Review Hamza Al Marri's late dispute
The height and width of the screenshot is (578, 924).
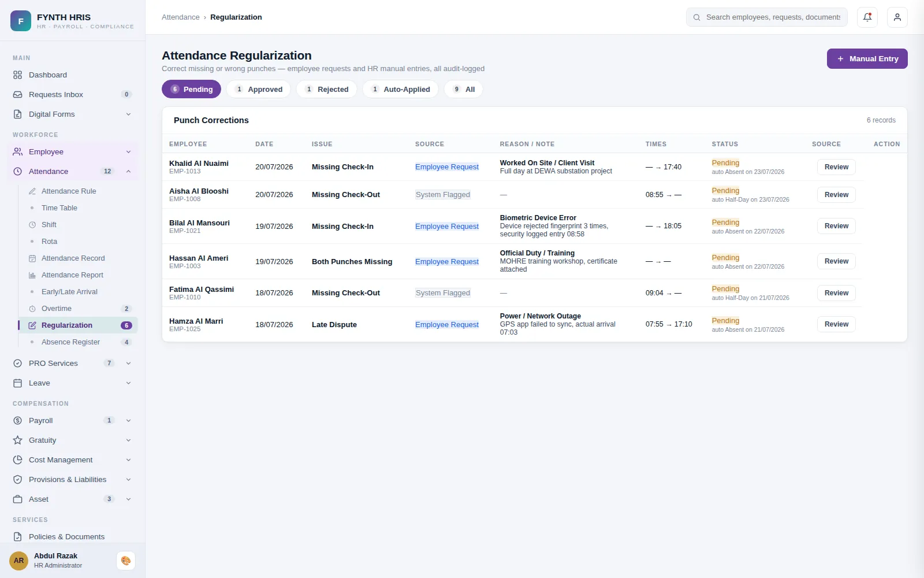836,324
